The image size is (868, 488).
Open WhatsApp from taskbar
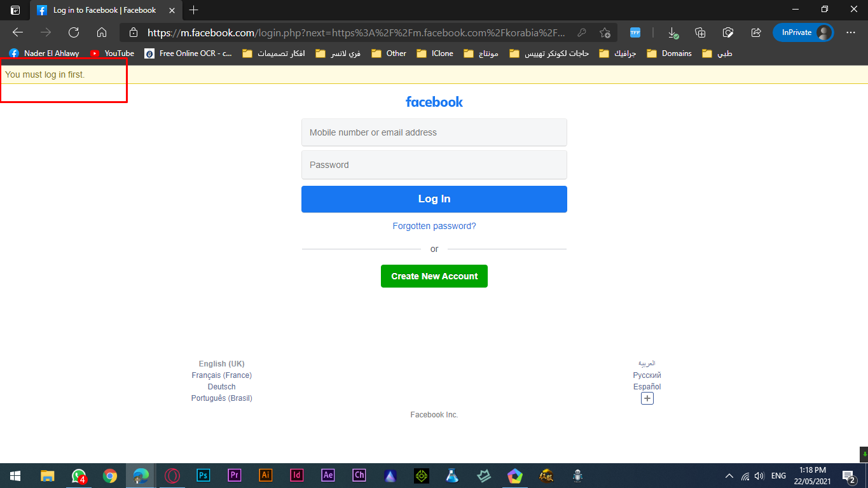(79, 475)
